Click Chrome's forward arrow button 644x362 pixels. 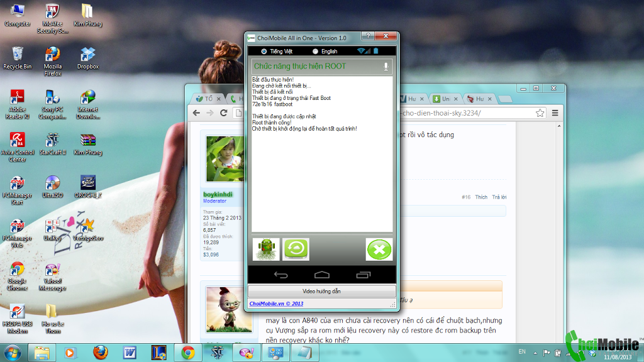click(x=210, y=113)
